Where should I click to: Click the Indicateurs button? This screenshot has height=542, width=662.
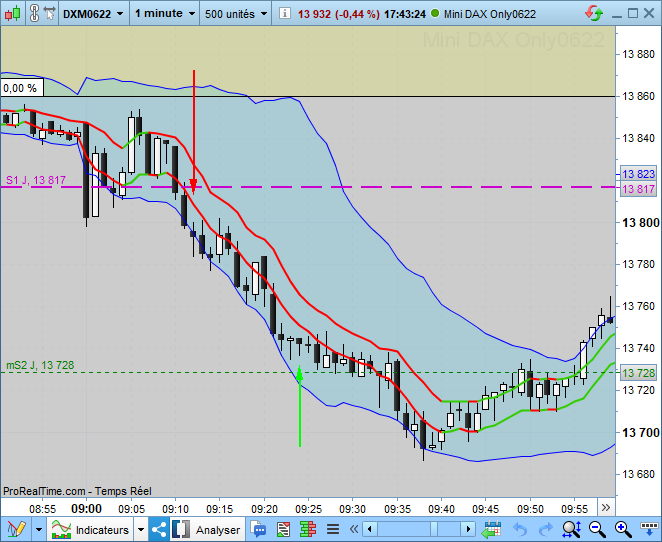tap(92, 529)
